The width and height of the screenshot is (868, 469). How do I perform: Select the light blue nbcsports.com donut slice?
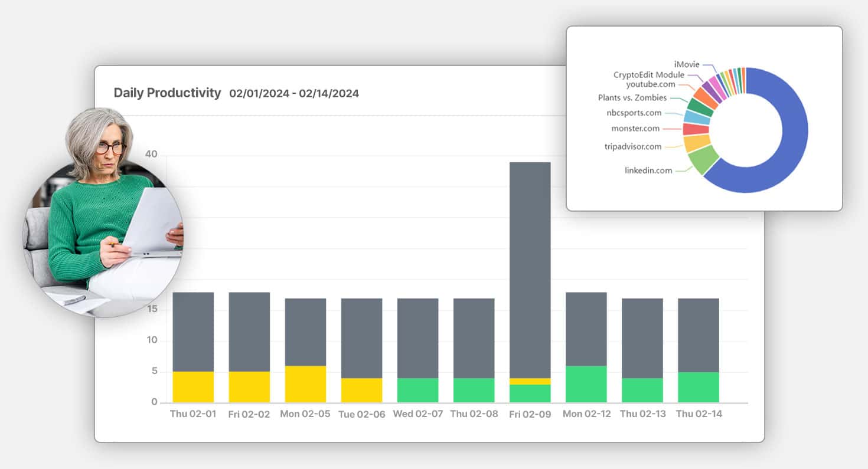pos(697,116)
